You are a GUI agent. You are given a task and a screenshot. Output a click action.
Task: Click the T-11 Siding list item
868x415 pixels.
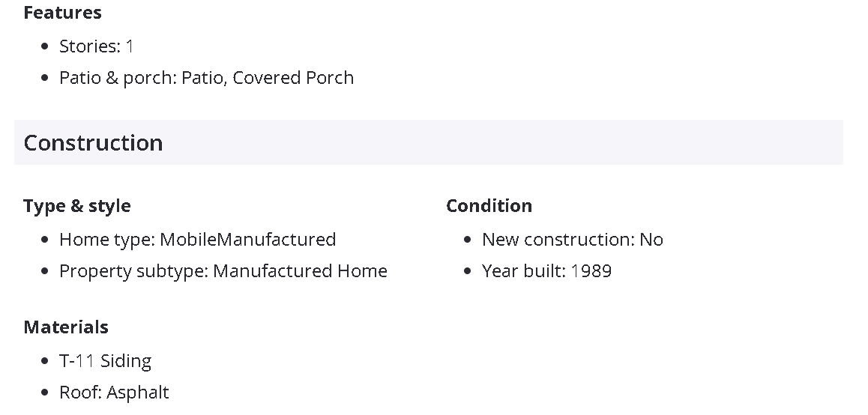[x=105, y=361]
